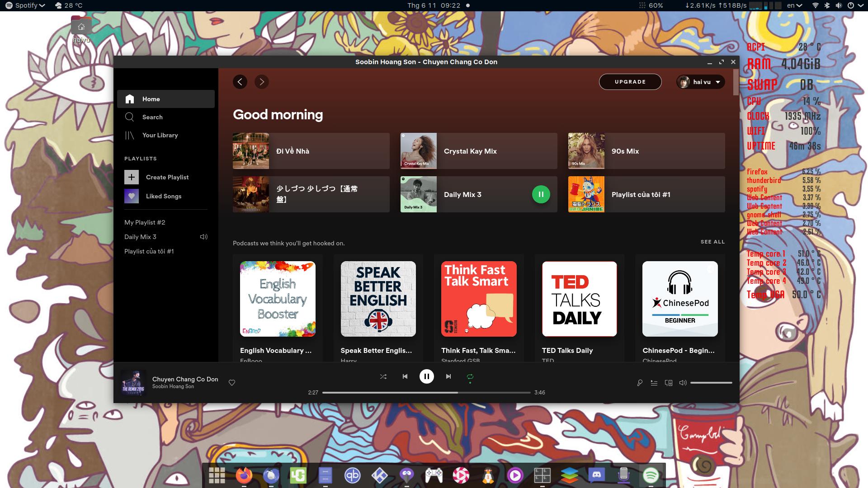Open the Đi Về Nhà tile
868x488 pixels.
click(311, 151)
